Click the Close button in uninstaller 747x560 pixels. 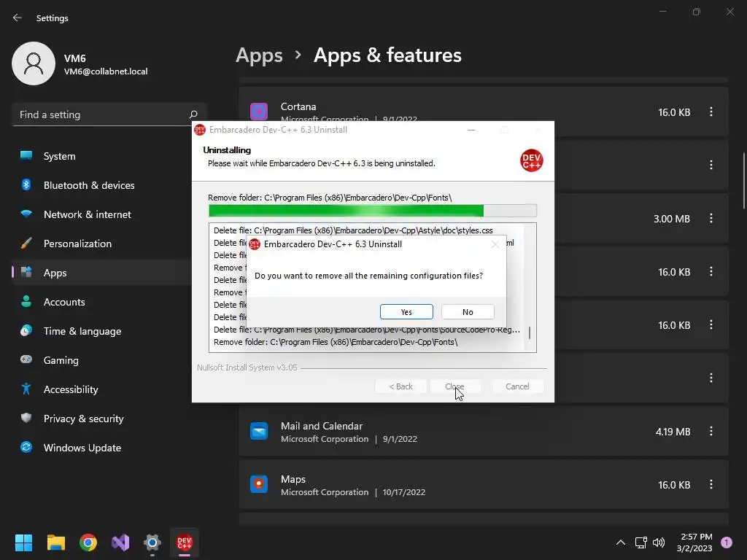pos(454,386)
